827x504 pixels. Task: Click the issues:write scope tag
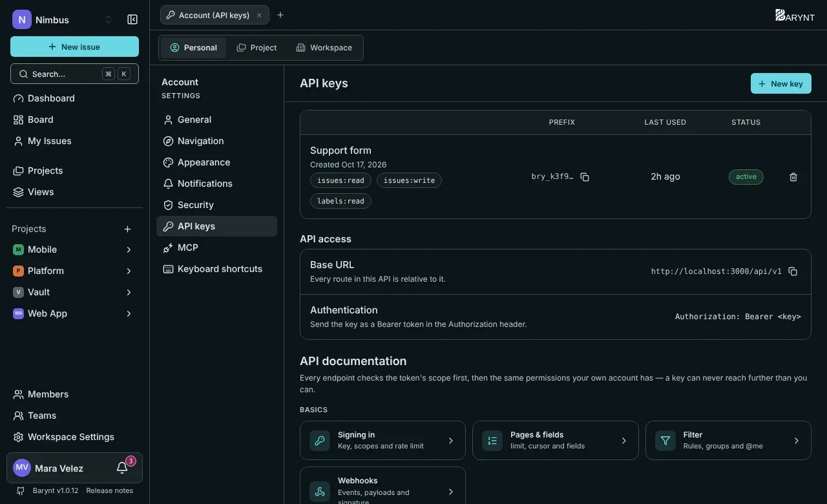409,180
